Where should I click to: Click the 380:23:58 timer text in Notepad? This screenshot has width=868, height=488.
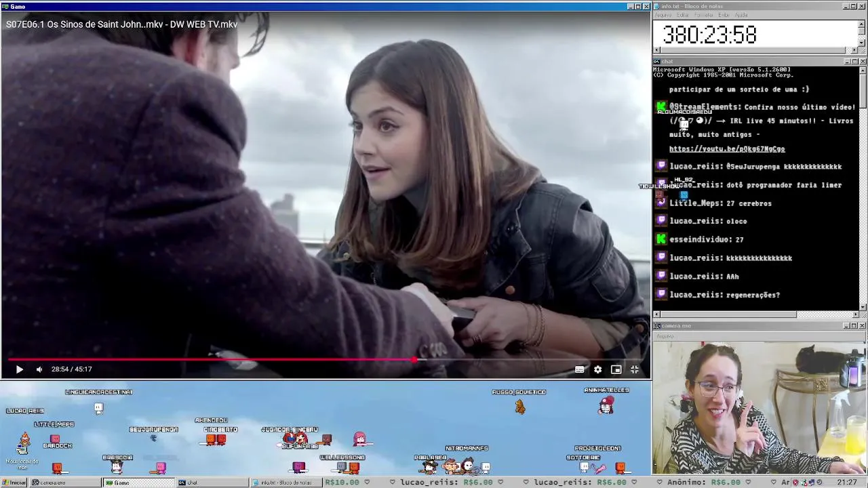[x=709, y=35]
